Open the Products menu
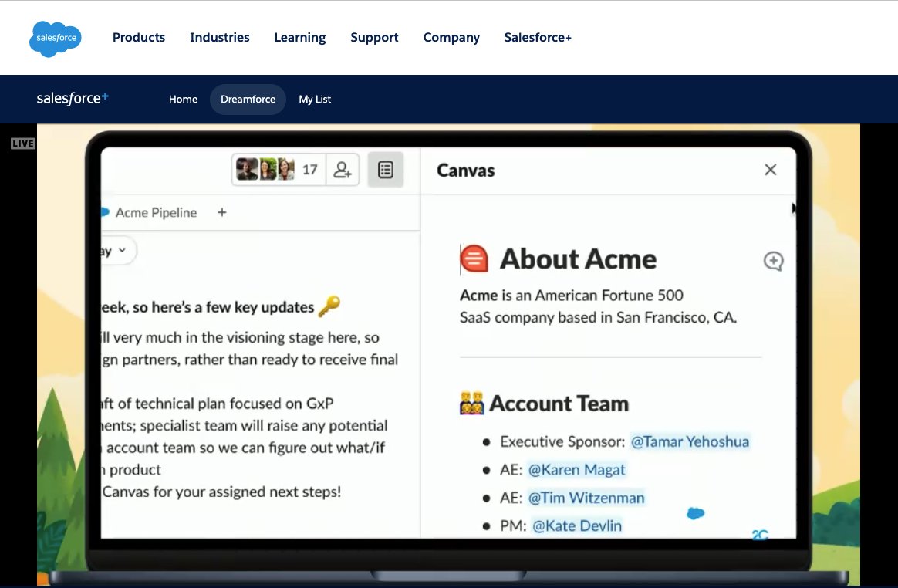 pyautogui.click(x=139, y=37)
